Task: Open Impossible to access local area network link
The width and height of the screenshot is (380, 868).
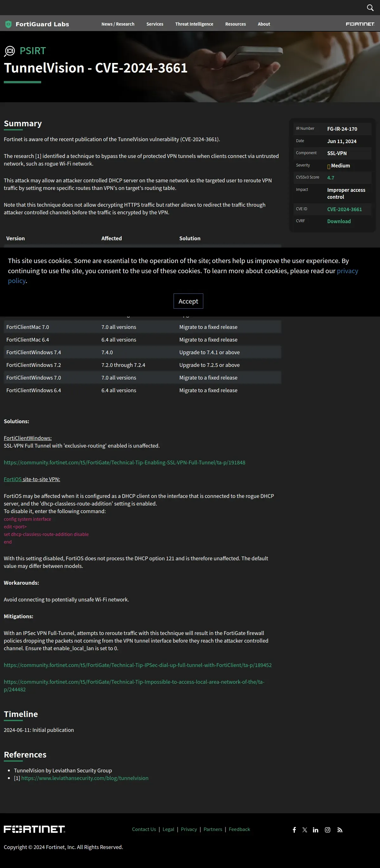Action: (134, 685)
